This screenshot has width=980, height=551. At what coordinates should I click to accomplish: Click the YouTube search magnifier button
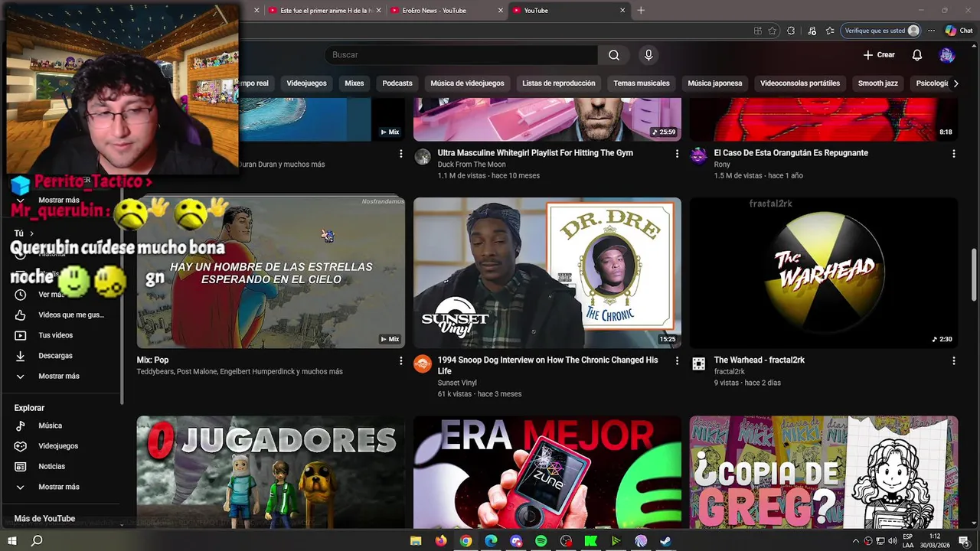coord(614,55)
